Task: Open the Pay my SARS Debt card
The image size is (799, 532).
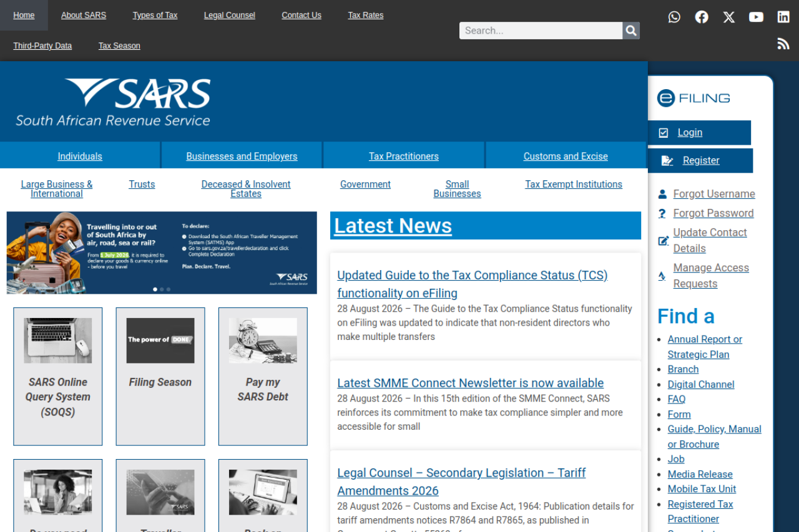Action: pos(263,377)
